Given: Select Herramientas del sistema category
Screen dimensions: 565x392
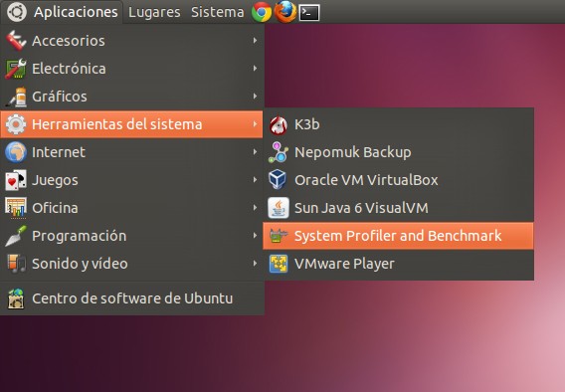Looking at the screenshot, I should click(132, 124).
